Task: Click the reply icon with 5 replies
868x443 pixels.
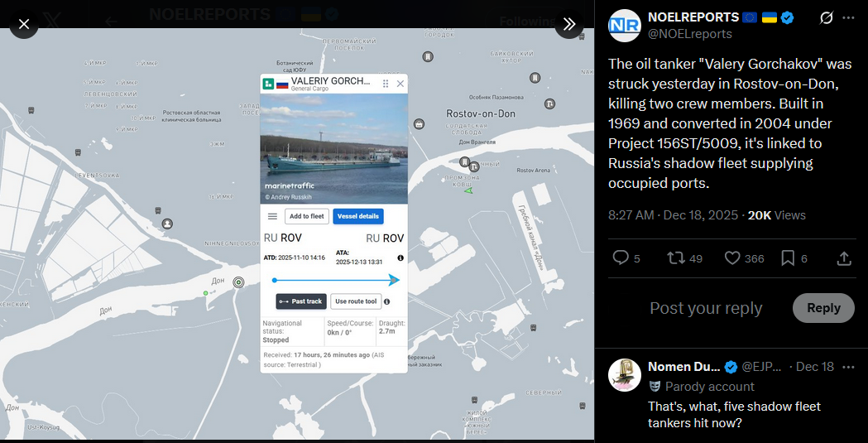Action: coord(621,258)
